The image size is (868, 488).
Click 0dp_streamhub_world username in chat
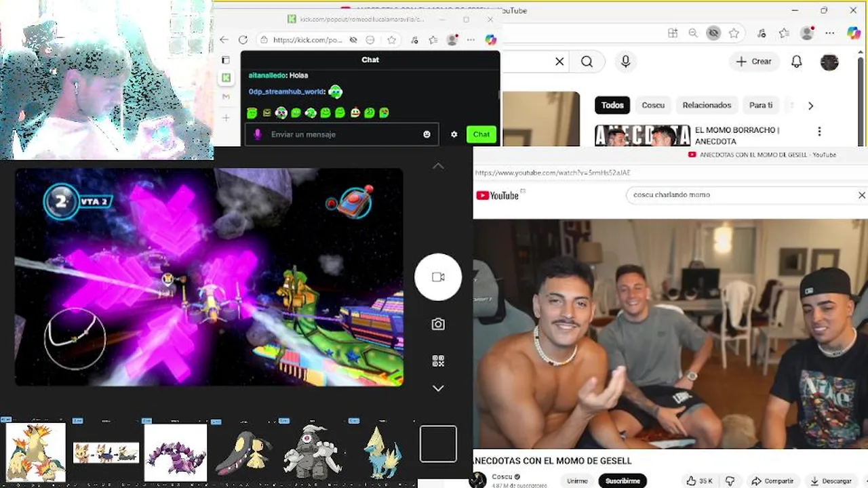286,91
